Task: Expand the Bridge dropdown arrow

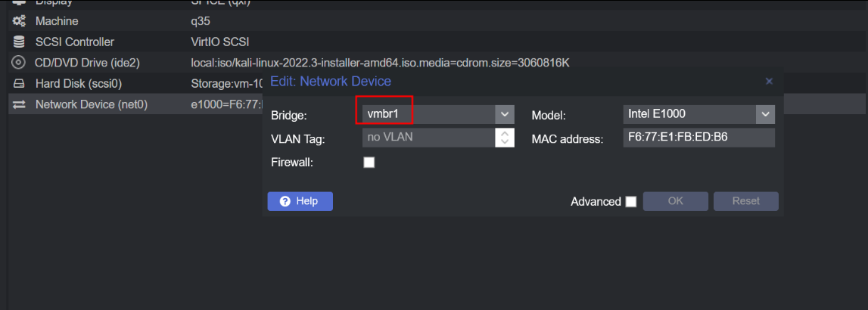Action: [x=505, y=115]
